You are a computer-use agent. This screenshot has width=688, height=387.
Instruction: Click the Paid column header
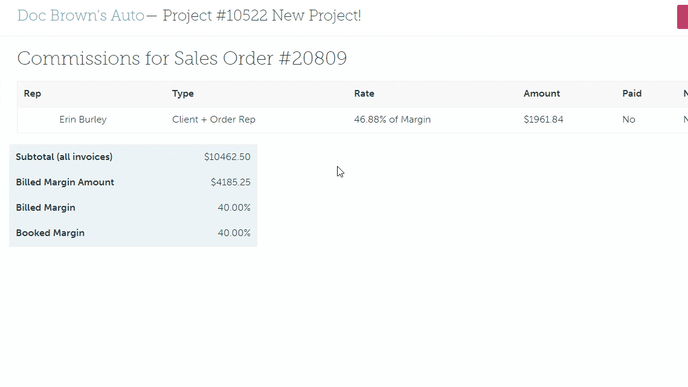(x=632, y=93)
